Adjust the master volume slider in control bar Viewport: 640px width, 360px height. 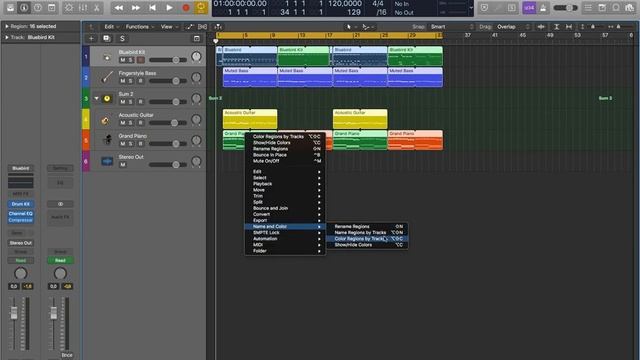pyautogui.click(x=565, y=8)
